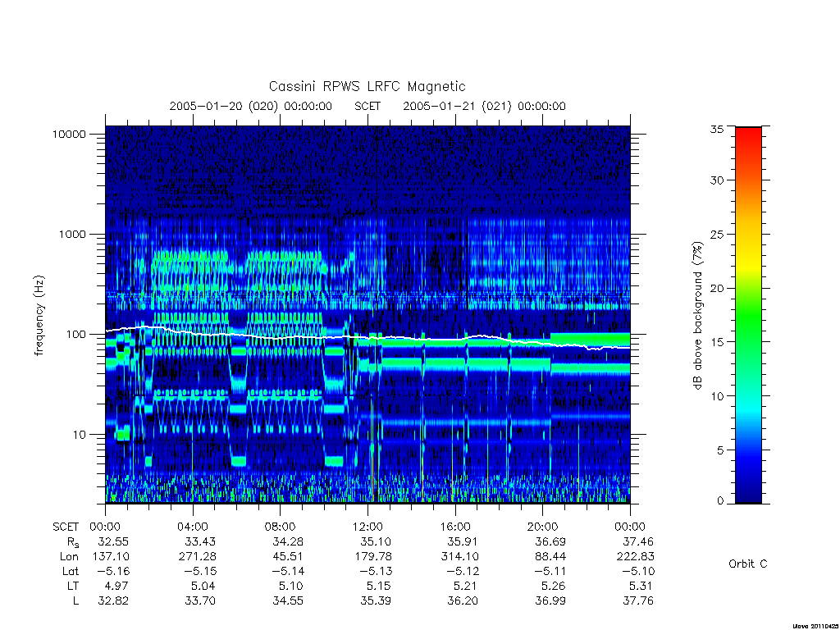Click the 20:00 time axis label
This screenshot has width=840, height=630.
[542, 527]
